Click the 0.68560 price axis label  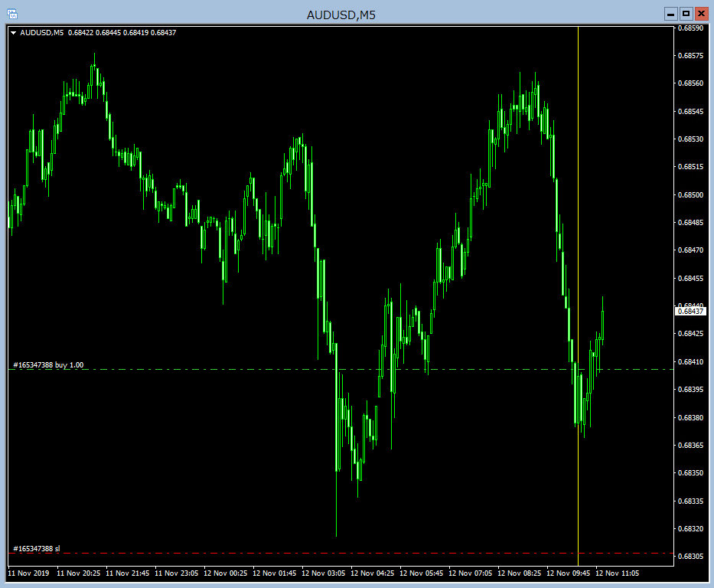[x=690, y=83]
